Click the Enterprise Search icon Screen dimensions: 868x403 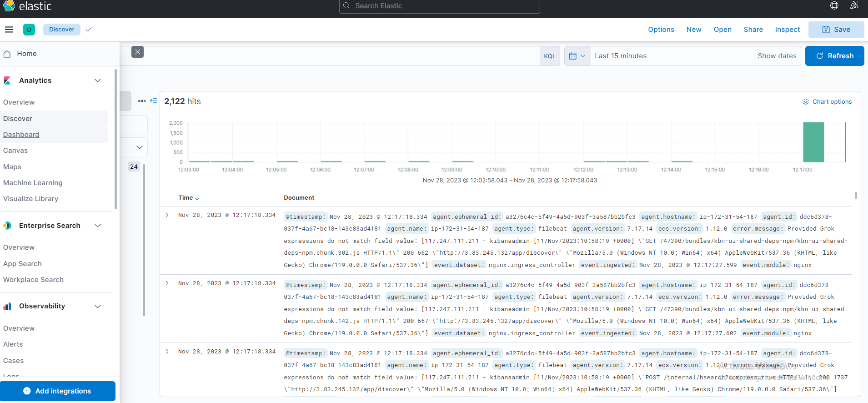click(7, 226)
